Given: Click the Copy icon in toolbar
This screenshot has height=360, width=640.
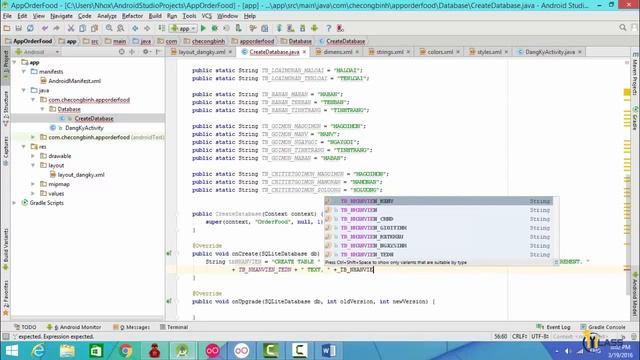Looking at the screenshot, I should 82,28.
